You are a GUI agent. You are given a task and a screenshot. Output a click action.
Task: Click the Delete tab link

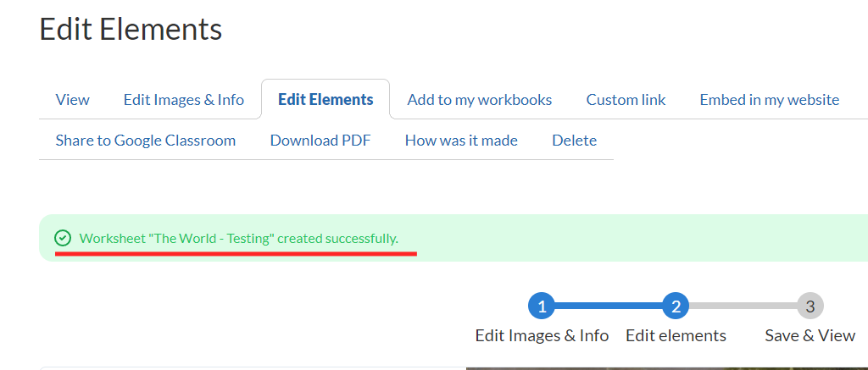pyautogui.click(x=574, y=141)
